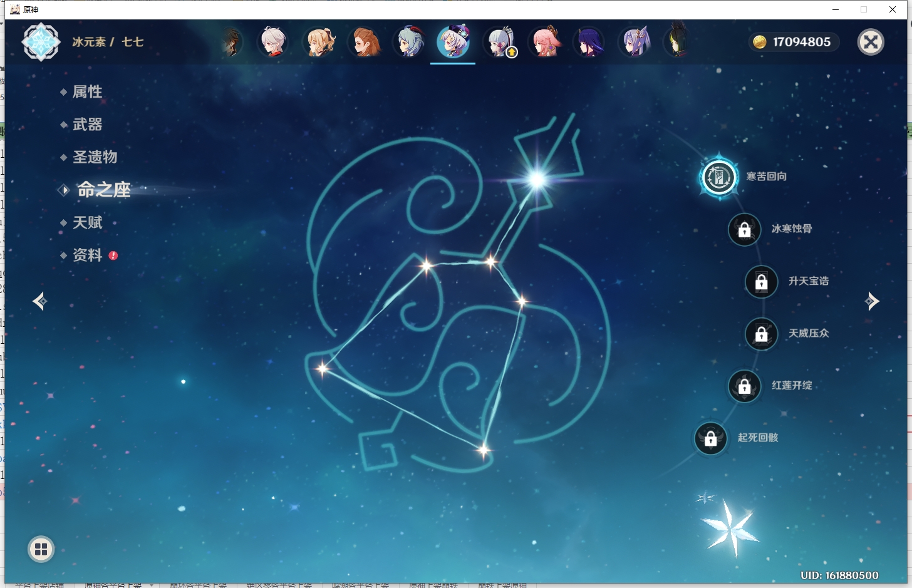The width and height of the screenshot is (912, 588).
Task: Minimize the 原神 window
Action: point(835,9)
